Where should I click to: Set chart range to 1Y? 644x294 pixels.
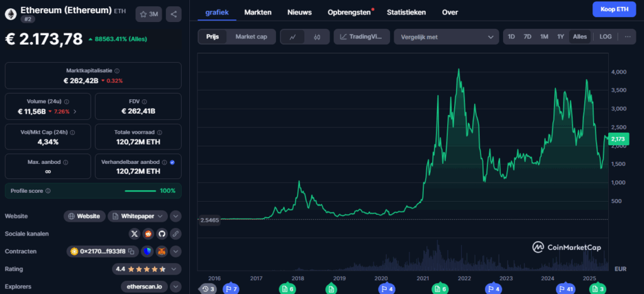pos(560,36)
